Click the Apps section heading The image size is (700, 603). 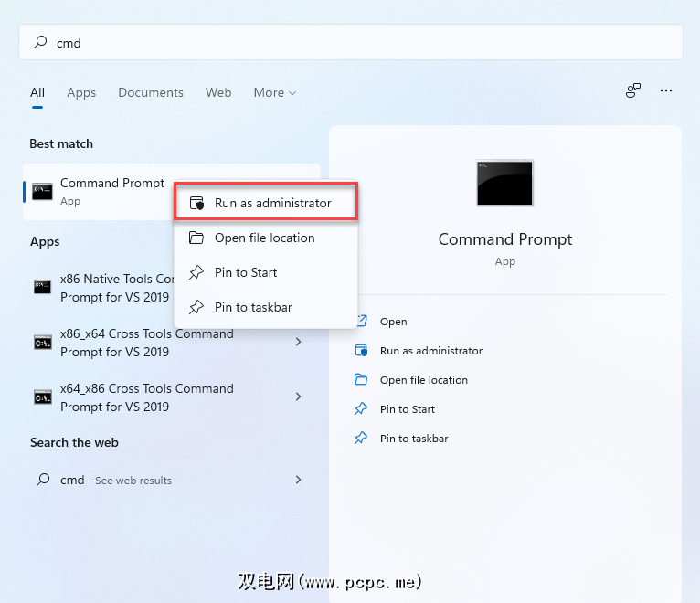(x=45, y=241)
